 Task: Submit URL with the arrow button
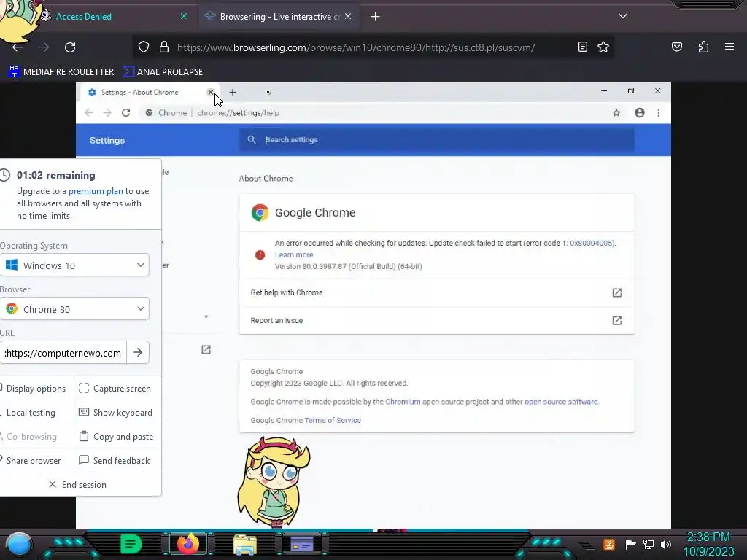coord(138,353)
